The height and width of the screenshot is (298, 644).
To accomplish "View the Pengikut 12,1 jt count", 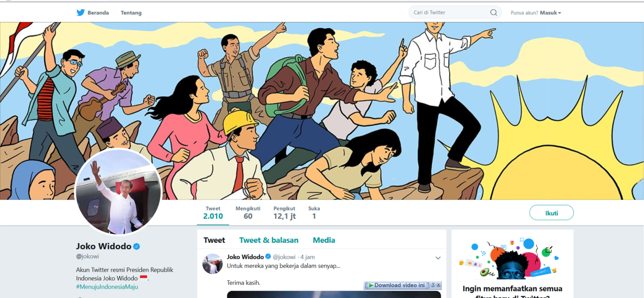I will (284, 213).
